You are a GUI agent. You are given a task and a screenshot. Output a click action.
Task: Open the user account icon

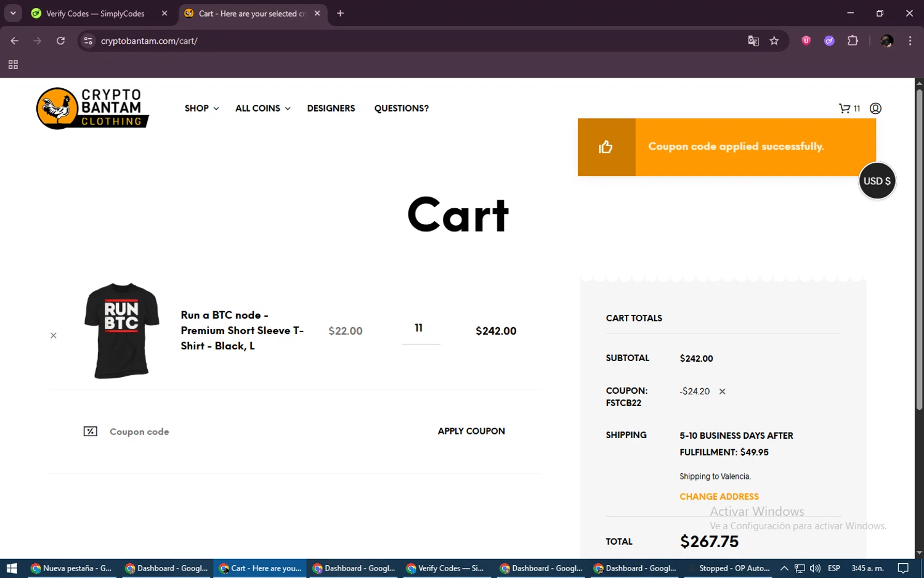tap(875, 108)
